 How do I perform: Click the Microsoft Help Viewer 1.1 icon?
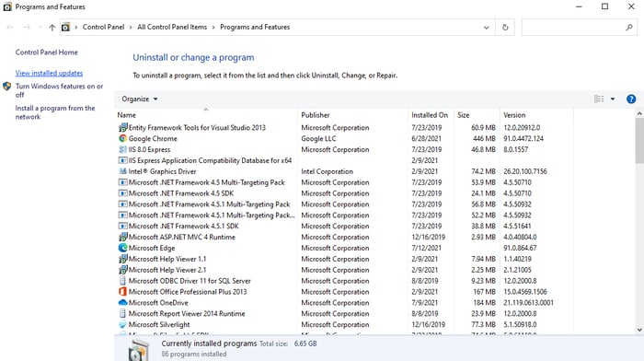click(122, 259)
